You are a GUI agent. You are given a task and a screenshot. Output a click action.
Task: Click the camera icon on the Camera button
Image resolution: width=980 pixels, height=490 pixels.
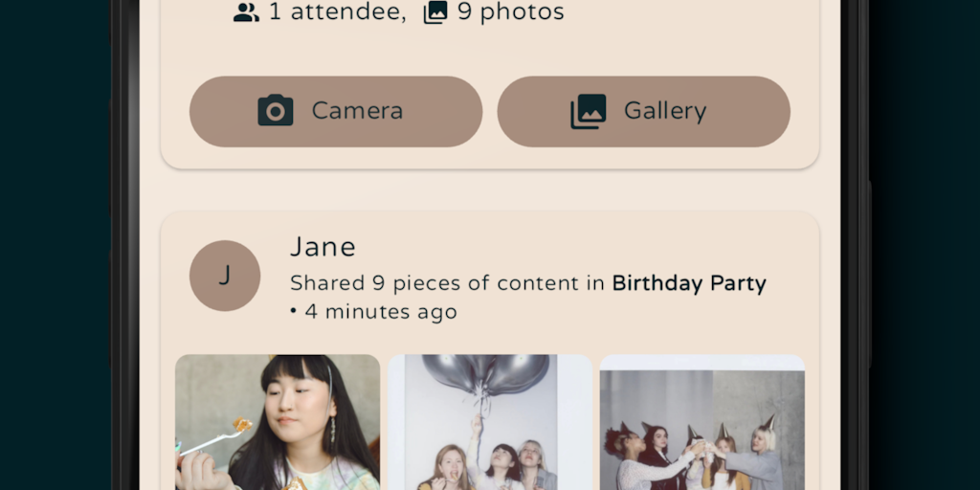pos(276,111)
